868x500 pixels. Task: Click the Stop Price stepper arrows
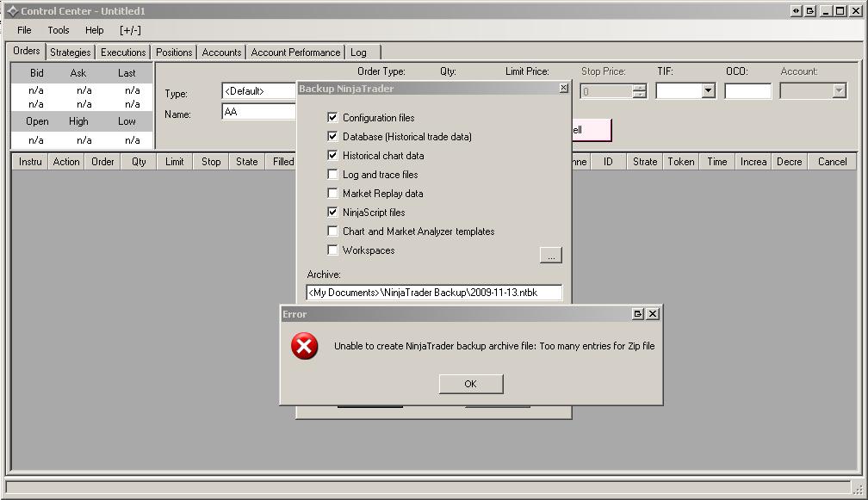[639, 91]
